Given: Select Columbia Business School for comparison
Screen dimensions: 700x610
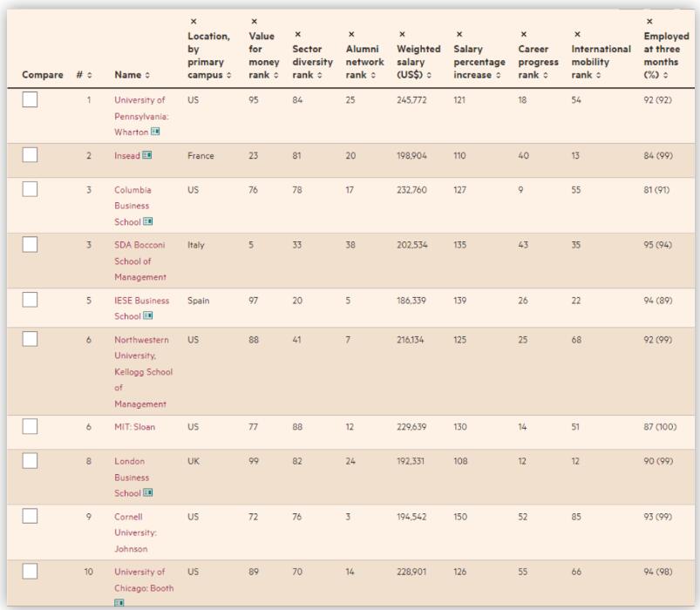Looking at the screenshot, I should tap(30, 189).
